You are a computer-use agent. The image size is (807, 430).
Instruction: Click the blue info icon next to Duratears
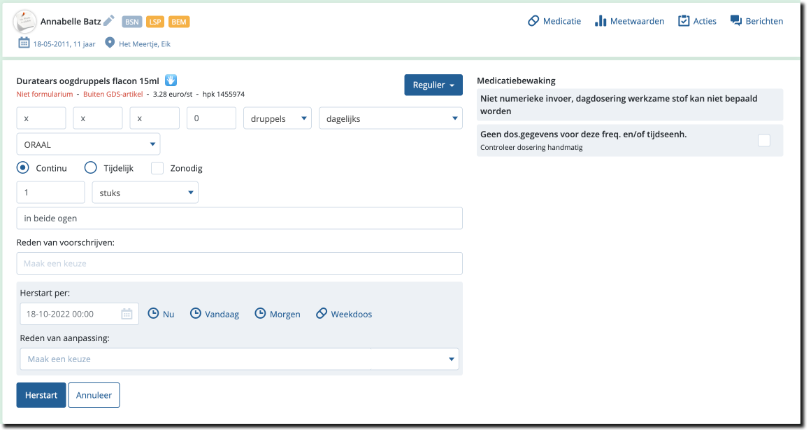point(171,80)
